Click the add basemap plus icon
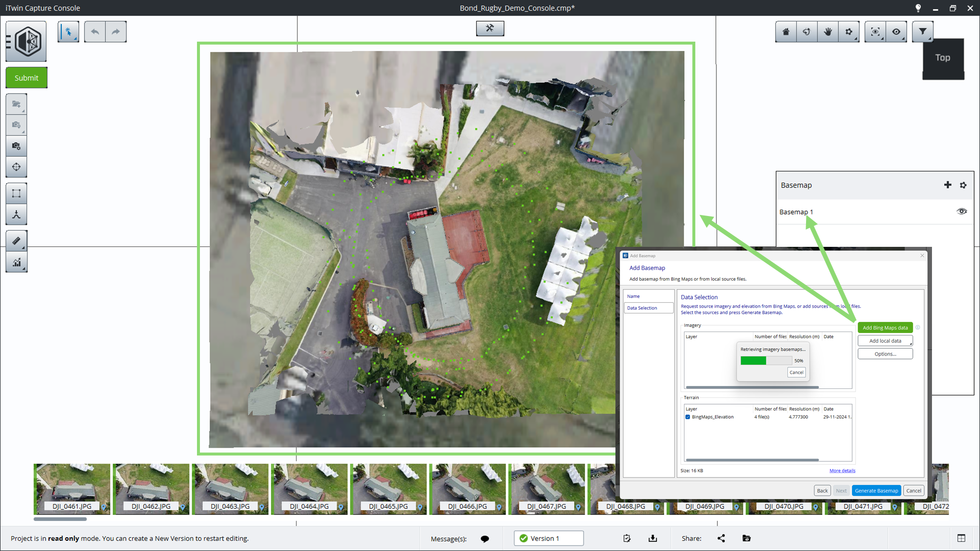 (948, 185)
